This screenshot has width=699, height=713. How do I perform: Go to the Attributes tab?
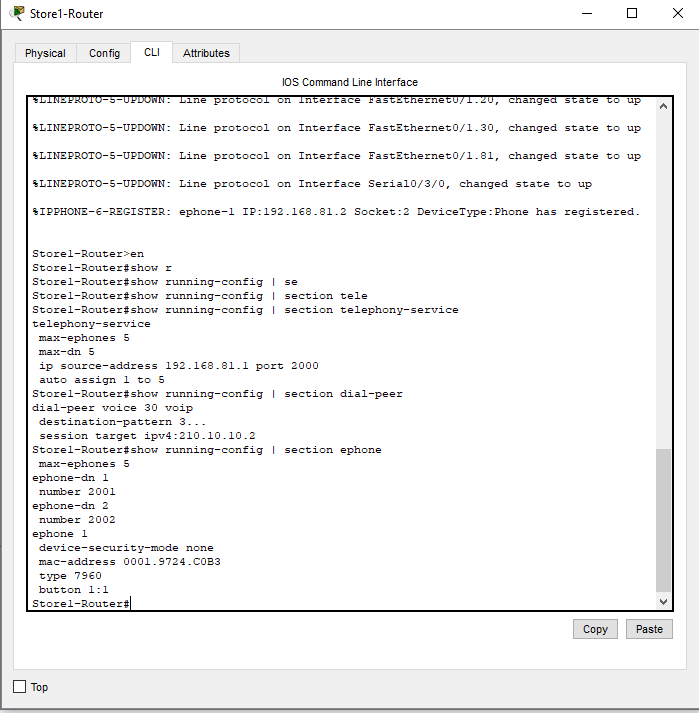point(206,53)
